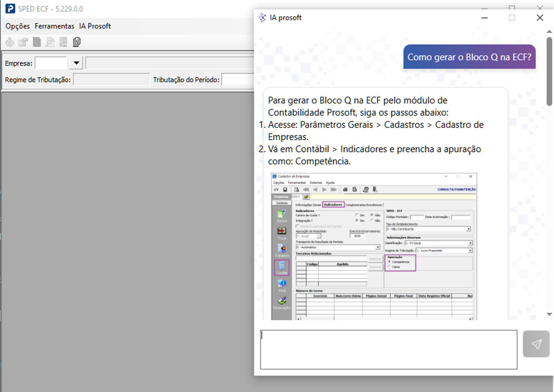Expand the Empresa dropdown arrow
Viewport: 554px width, 392px height.
pos(76,63)
